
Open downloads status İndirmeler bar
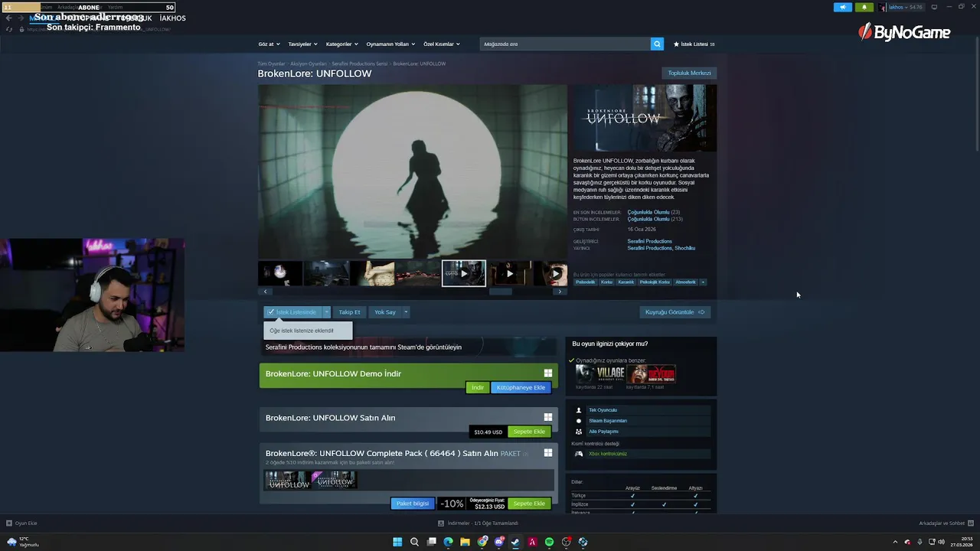[479, 523]
